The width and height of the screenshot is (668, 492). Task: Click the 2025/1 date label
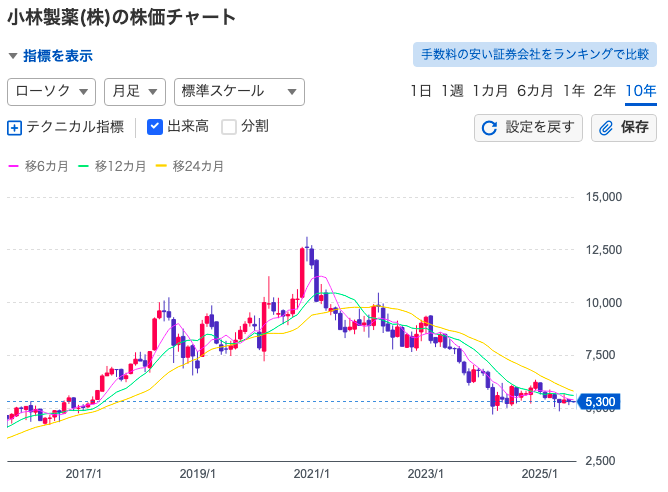[539, 474]
